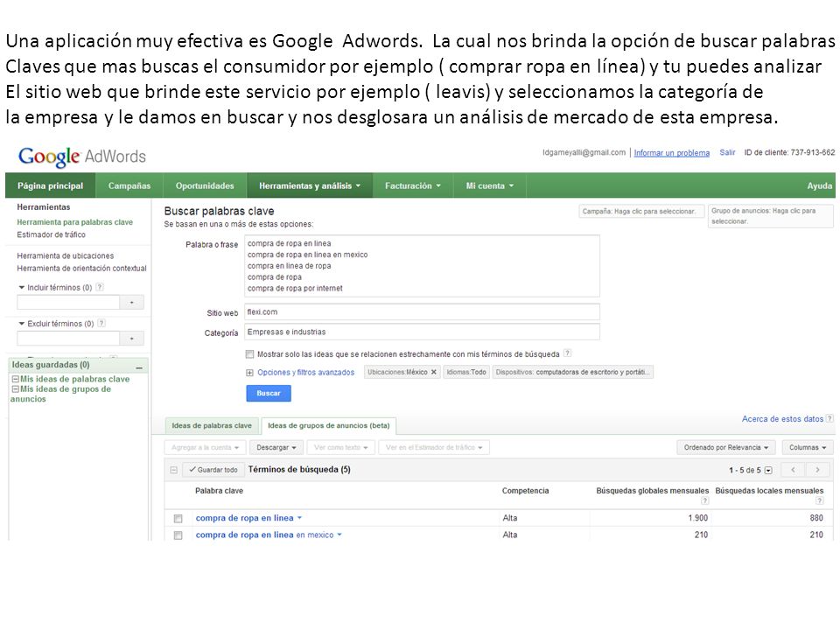This screenshot has height=630, width=840.
Task: Minimize the Ideas guardadas panel
Action: coord(139,367)
